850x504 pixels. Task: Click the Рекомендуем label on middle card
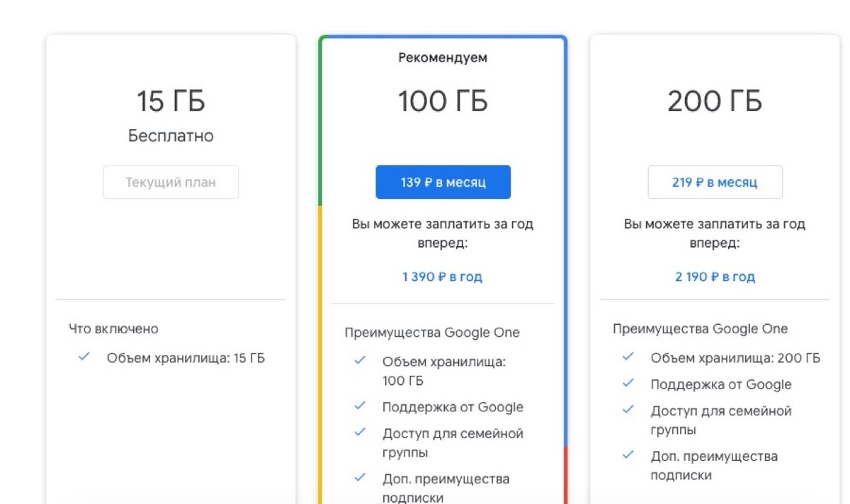[443, 58]
